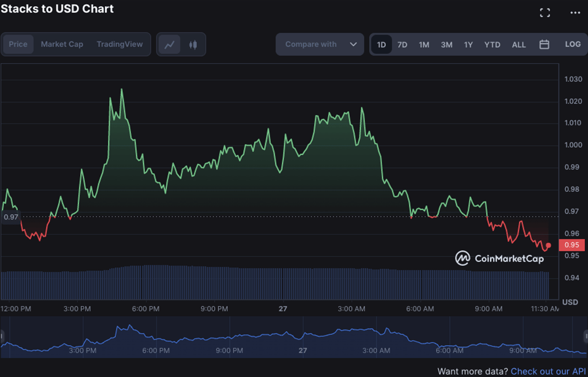Screen dimensions: 588x377
Task: Select the 1D time range
Action: [x=381, y=45]
